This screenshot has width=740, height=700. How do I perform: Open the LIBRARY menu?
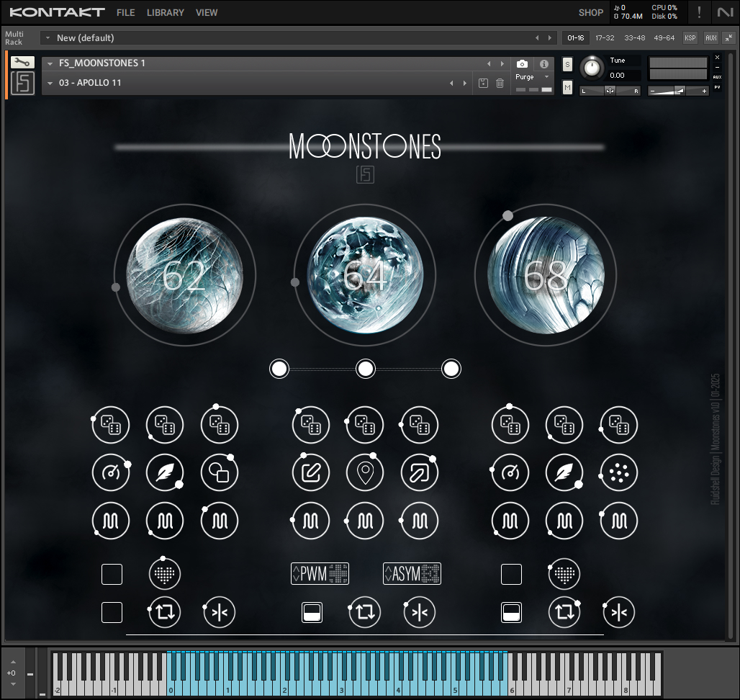165,13
